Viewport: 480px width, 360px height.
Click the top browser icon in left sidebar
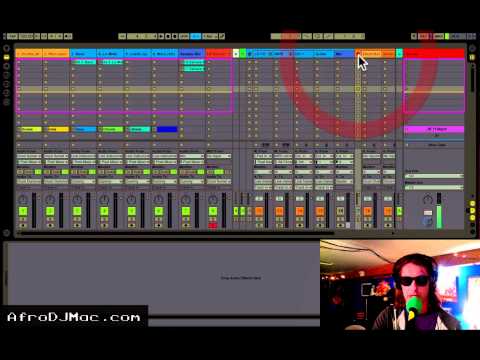(x=6, y=48)
